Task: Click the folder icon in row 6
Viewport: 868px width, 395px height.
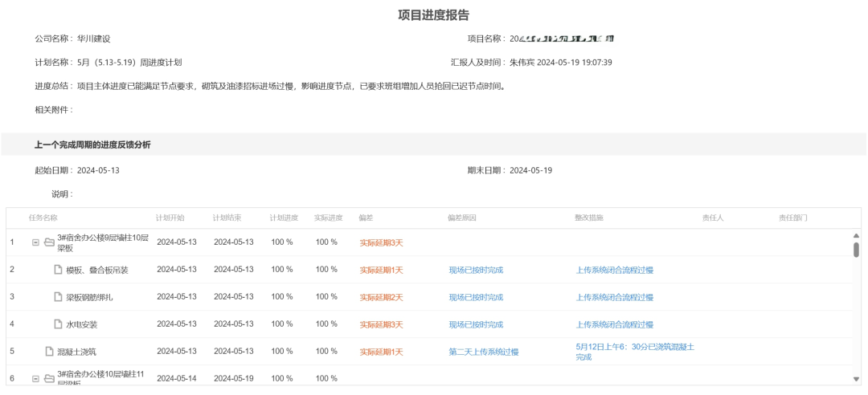Action: click(x=49, y=379)
